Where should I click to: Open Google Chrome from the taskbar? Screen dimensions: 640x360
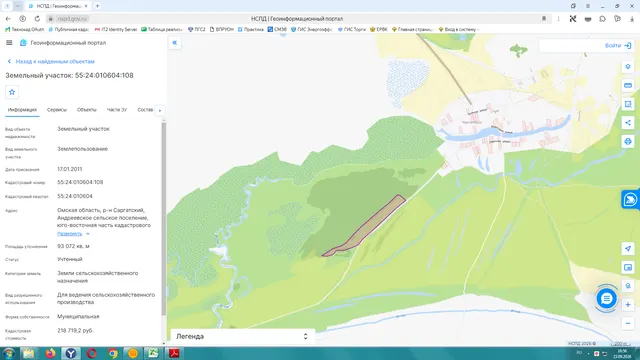tap(112, 353)
